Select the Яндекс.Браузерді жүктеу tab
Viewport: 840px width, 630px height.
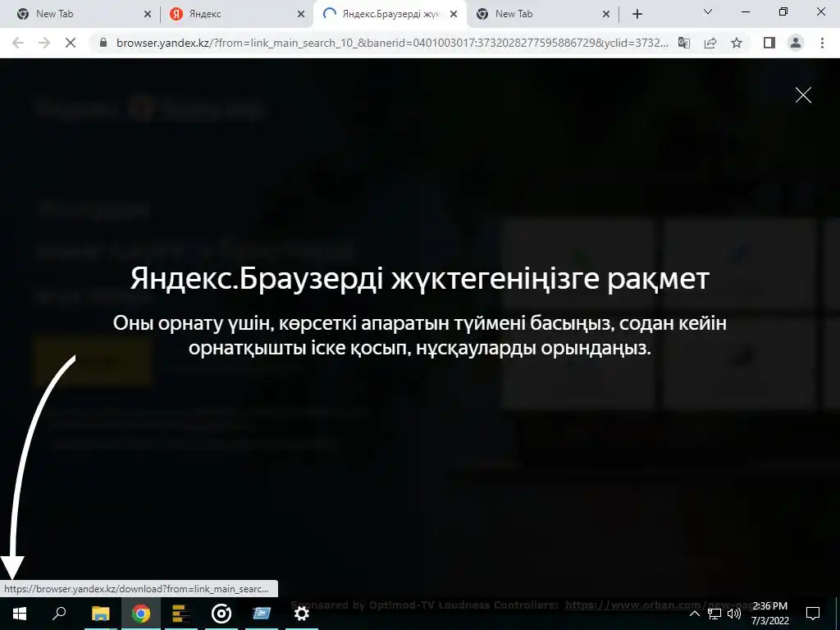coord(390,14)
